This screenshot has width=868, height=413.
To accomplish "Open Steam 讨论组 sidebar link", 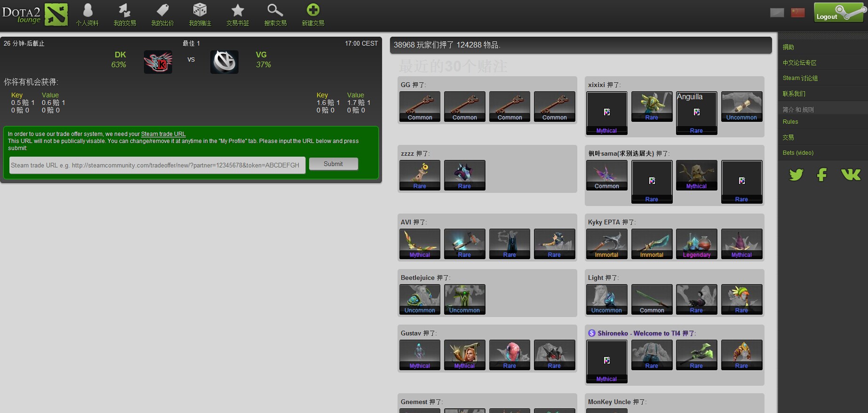I will [x=800, y=78].
